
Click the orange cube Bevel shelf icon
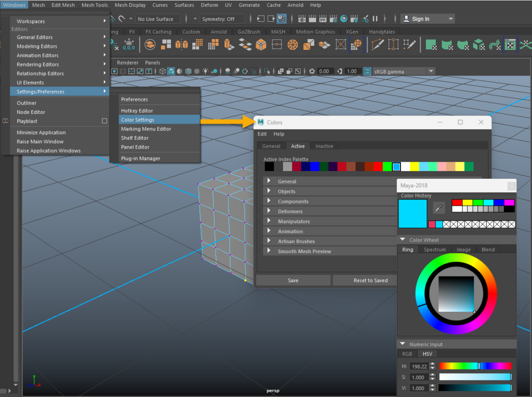[x=261, y=45]
